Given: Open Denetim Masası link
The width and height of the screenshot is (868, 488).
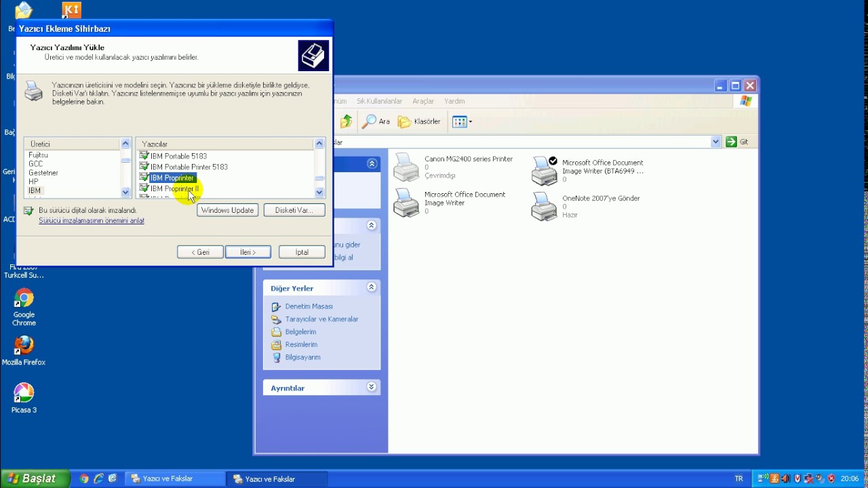Looking at the screenshot, I should click(309, 306).
